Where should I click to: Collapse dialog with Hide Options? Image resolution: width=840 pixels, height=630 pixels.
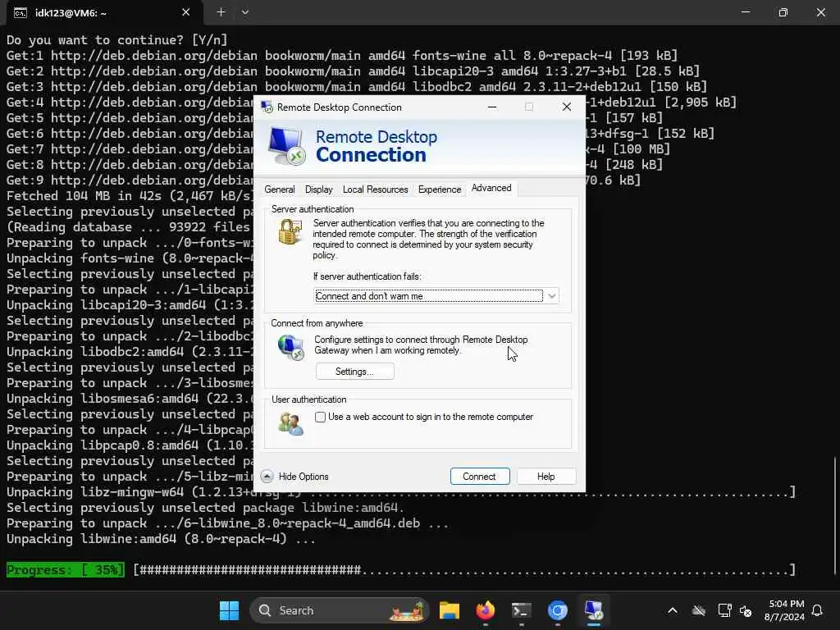(294, 477)
